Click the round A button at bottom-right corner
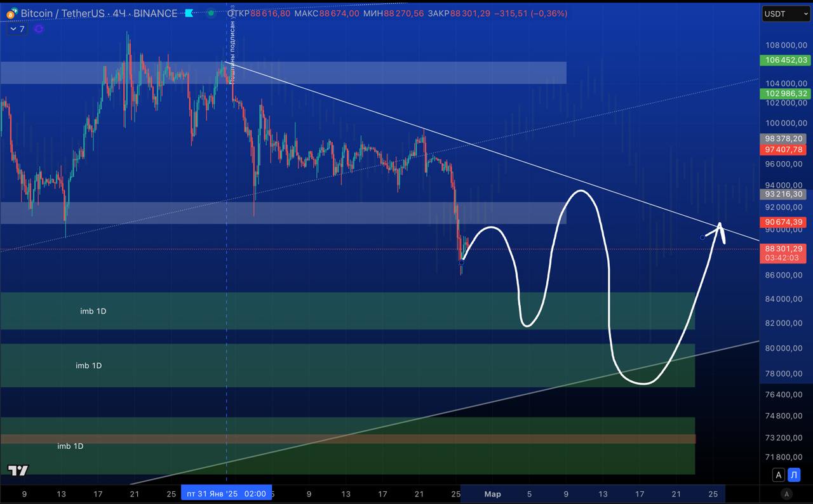The height and width of the screenshot is (504, 813). point(786,494)
